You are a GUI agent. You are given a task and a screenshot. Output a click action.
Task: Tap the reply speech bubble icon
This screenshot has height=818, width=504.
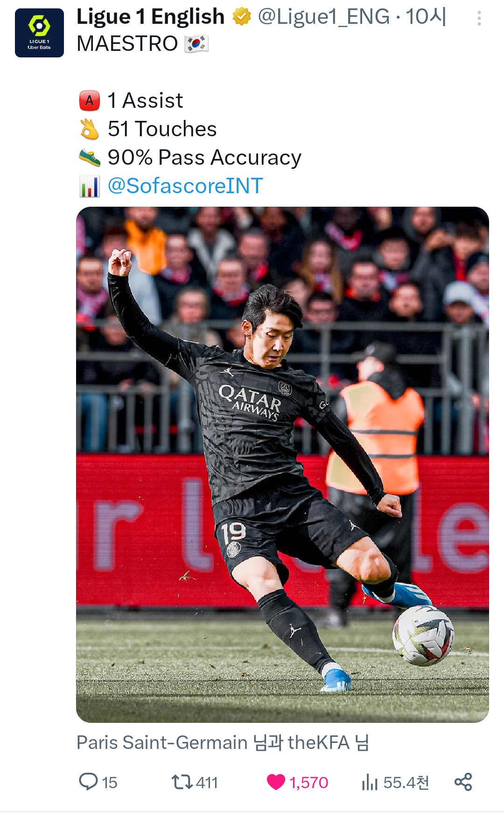(88, 782)
